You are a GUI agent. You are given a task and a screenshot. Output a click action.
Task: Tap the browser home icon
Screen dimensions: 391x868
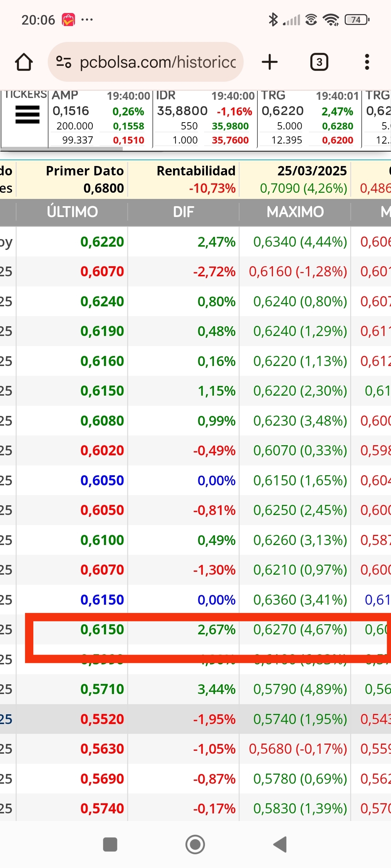point(24,62)
